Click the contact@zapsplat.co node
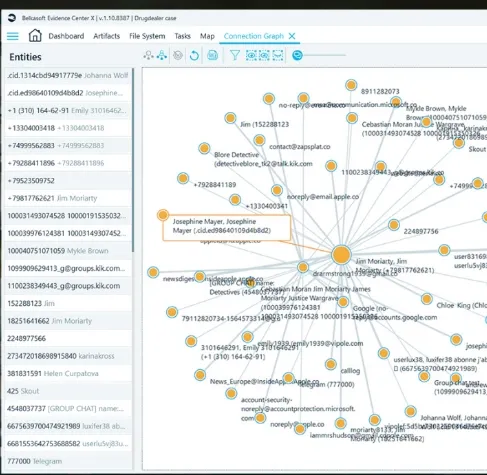Viewport: 487px width, 475px height. click(259, 140)
